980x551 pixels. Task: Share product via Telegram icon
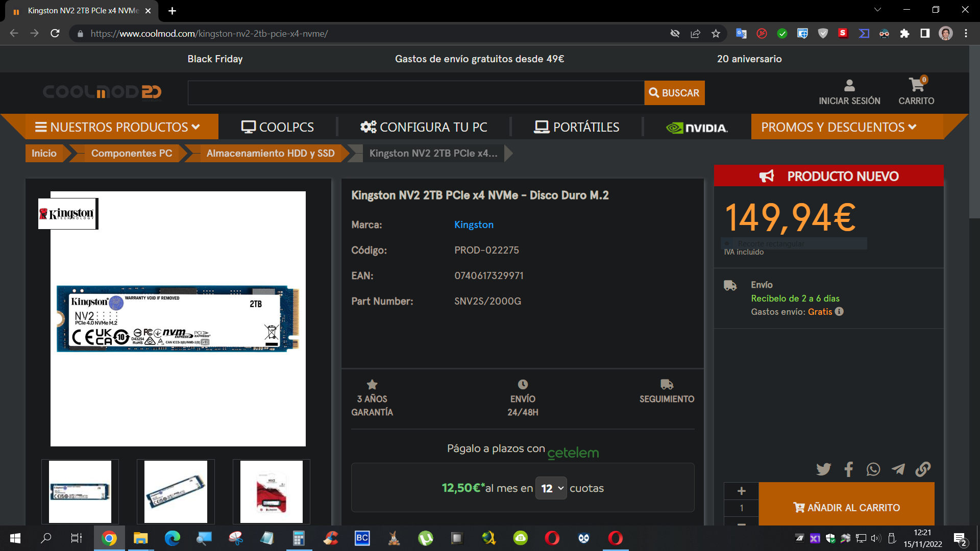(898, 469)
